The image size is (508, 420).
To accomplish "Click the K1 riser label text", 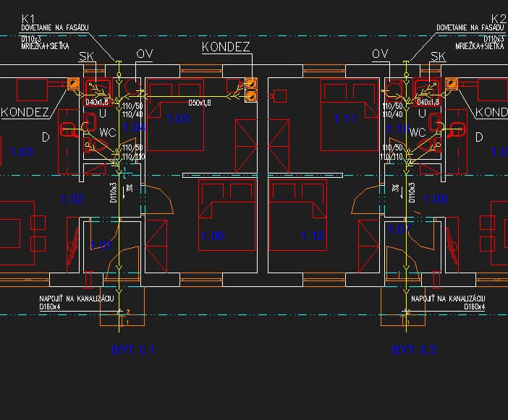I will pos(30,18).
